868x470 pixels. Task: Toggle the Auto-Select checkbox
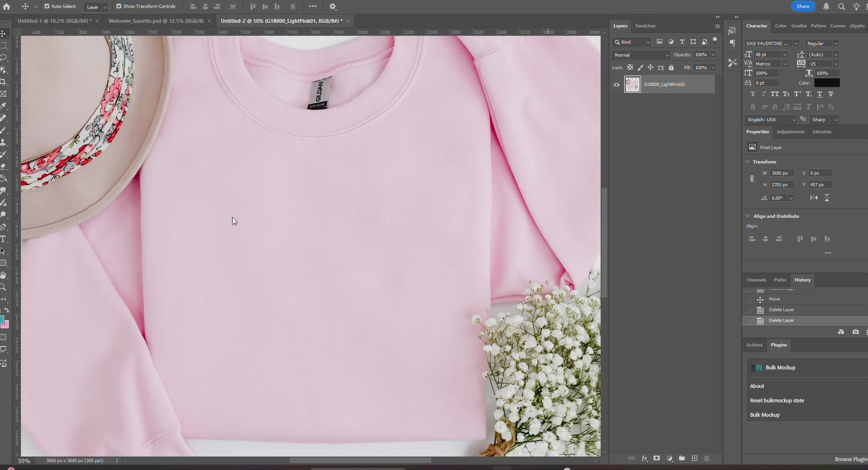47,7
